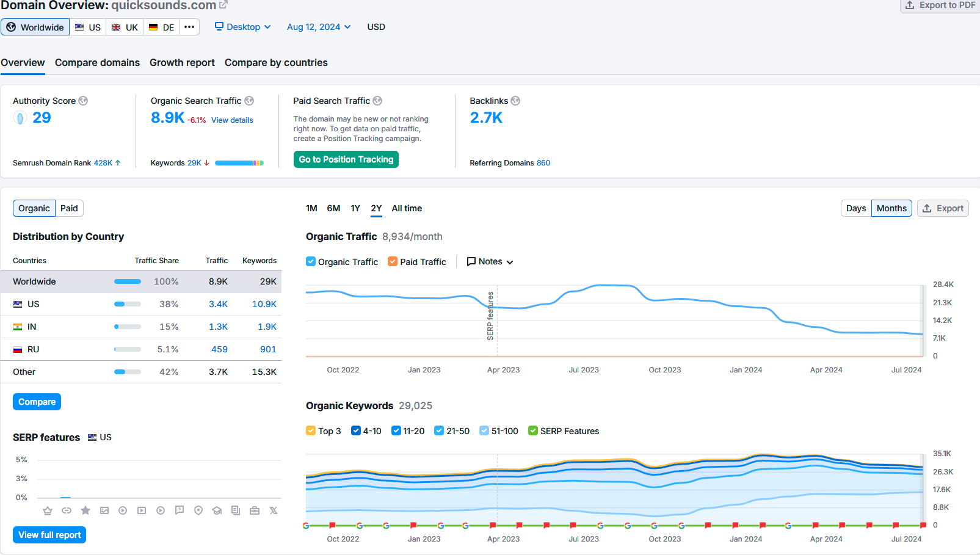
Task: Open the external link icon beside quicksounds.com
Action: click(x=223, y=5)
